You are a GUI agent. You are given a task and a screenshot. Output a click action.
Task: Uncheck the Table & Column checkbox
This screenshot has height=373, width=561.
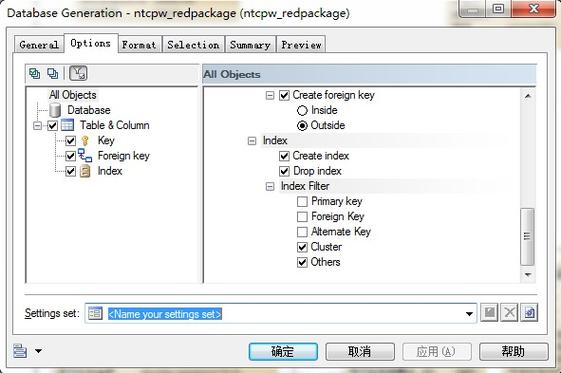point(53,126)
